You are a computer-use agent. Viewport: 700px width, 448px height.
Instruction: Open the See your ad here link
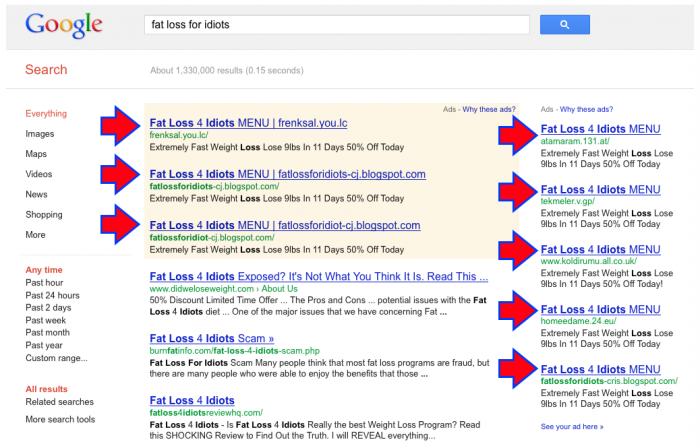tap(572, 426)
